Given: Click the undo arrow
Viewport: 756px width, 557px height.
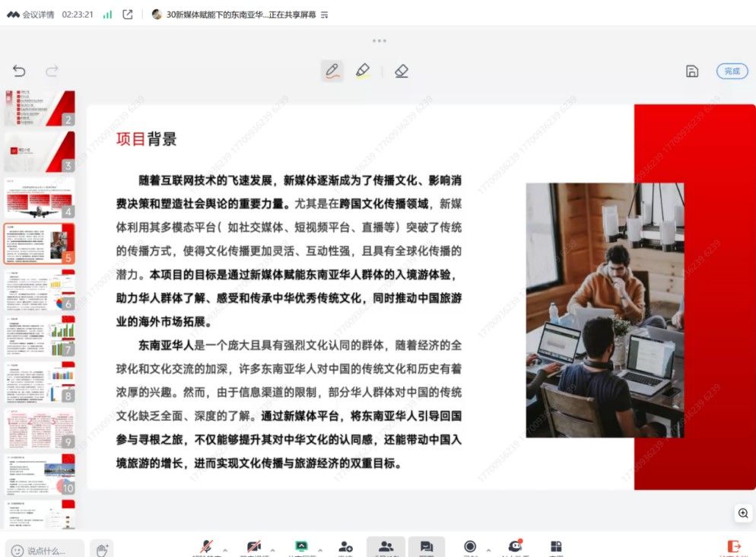Looking at the screenshot, I should point(19,72).
